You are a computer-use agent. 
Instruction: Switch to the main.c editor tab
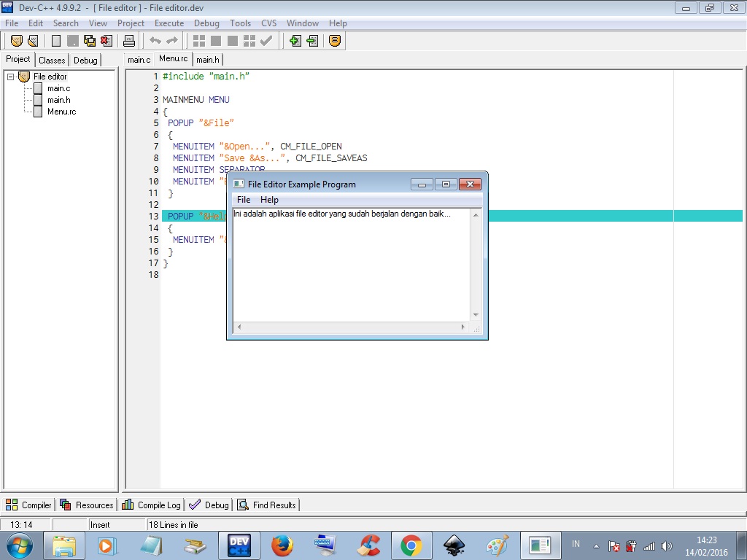tap(139, 60)
